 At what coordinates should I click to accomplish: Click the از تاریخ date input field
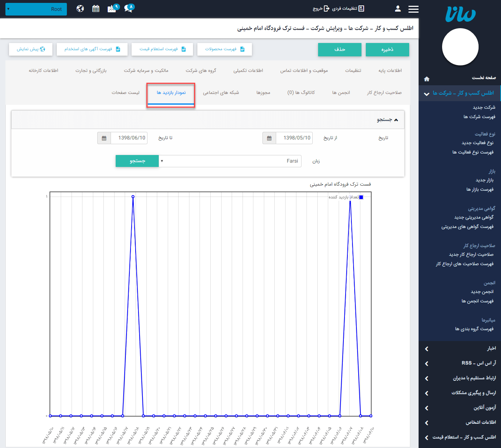pos(294,138)
